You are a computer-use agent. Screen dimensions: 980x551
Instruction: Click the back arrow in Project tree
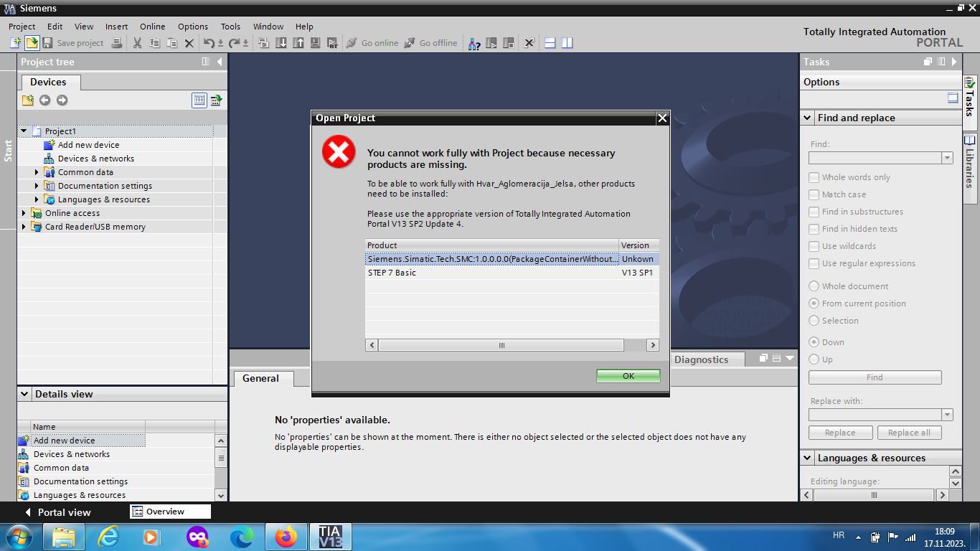44,100
